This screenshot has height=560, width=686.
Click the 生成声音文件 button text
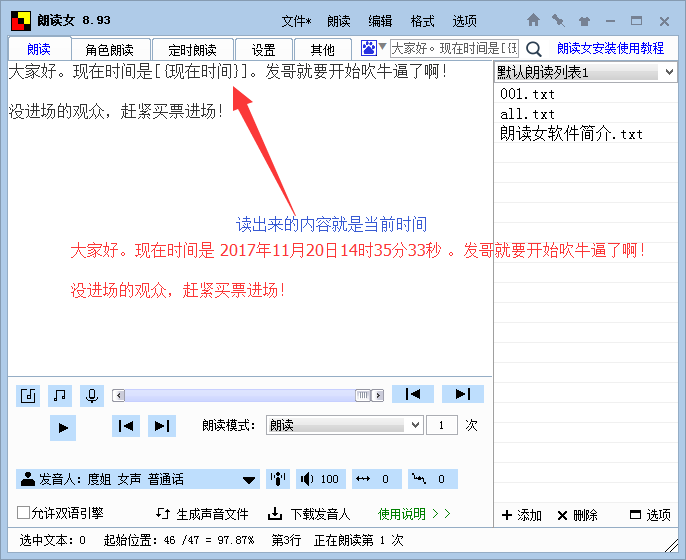point(212,514)
